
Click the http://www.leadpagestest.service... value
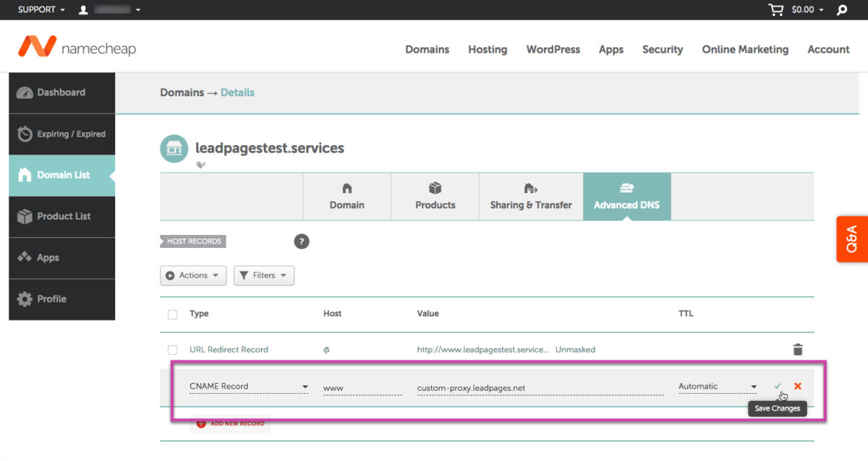(483, 350)
